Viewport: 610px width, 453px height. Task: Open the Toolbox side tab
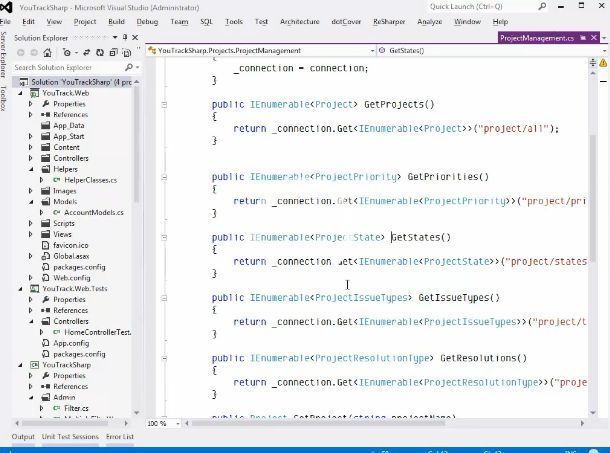(4, 98)
